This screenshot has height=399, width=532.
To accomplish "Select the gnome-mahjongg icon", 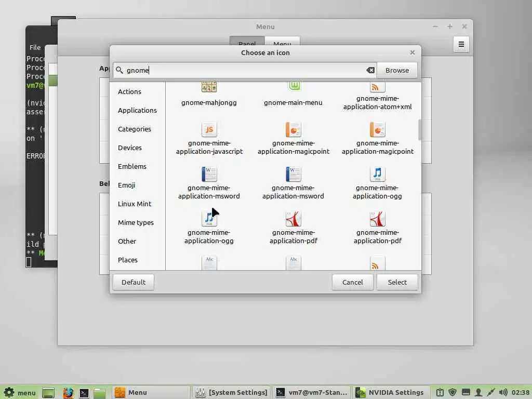I will click(x=209, y=95).
